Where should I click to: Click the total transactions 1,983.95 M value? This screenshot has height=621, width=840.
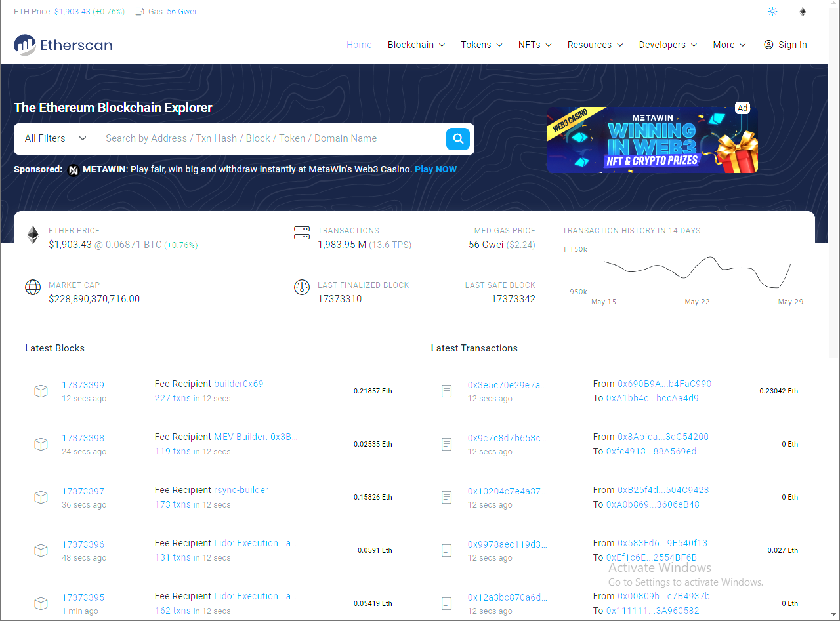(x=341, y=245)
